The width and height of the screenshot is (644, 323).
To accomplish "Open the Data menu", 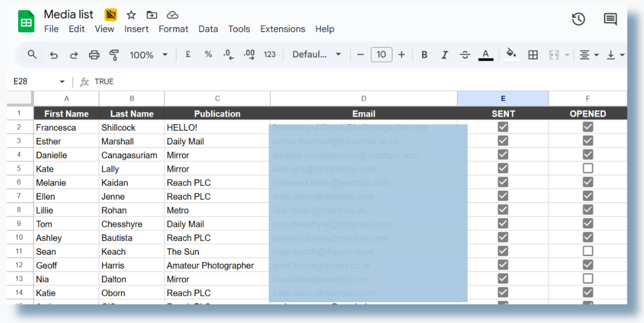I will [208, 29].
